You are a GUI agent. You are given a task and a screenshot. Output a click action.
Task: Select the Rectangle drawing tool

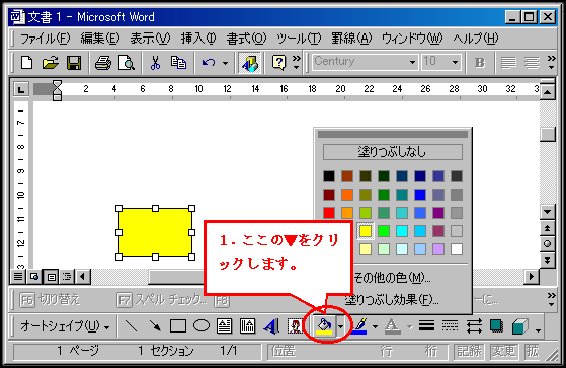[178, 326]
